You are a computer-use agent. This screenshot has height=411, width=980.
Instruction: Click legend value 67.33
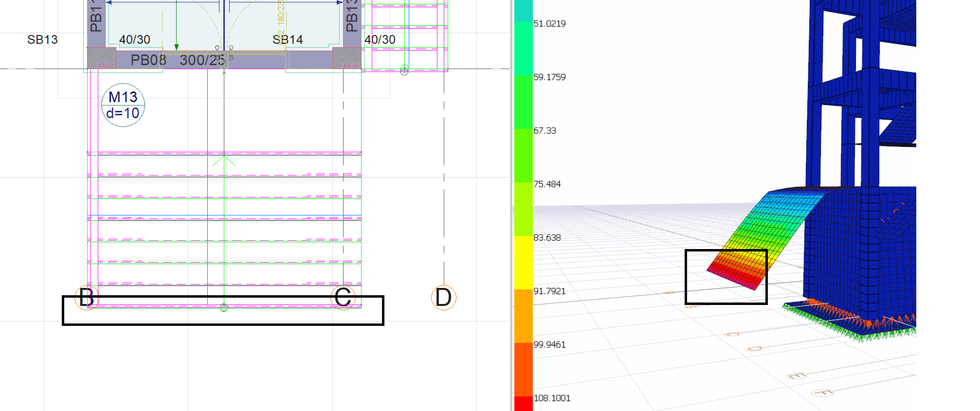click(x=544, y=131)
